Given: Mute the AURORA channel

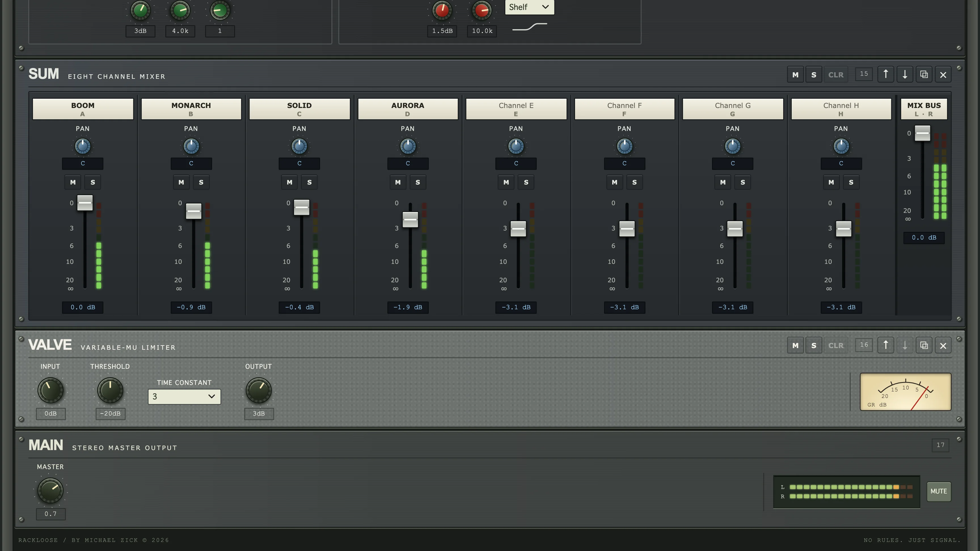Looking at the screenshot, I should (x=398, y=182).
